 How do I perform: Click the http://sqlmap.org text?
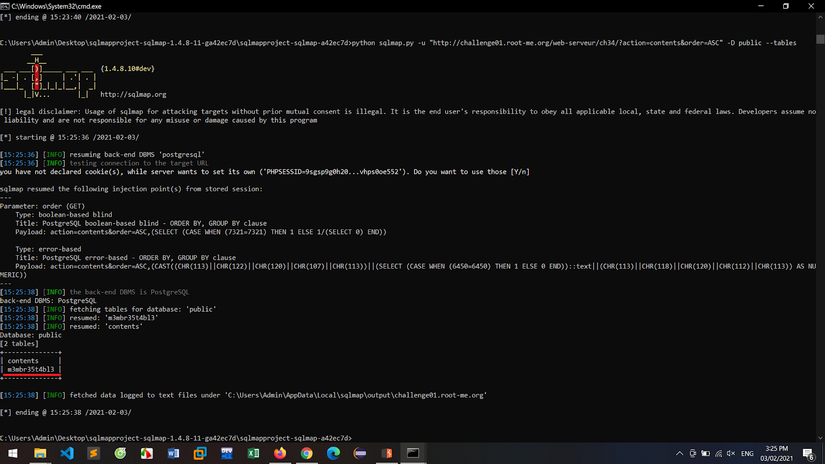pyautogui.click(x=133, y=95)
